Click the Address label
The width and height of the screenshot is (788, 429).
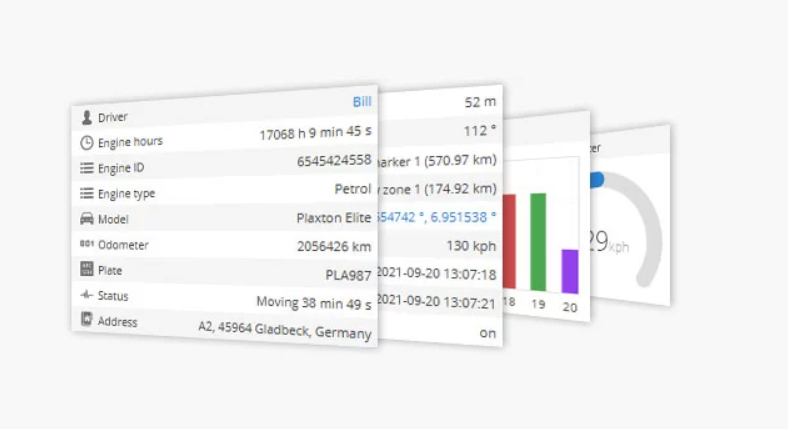click(118, 321)
